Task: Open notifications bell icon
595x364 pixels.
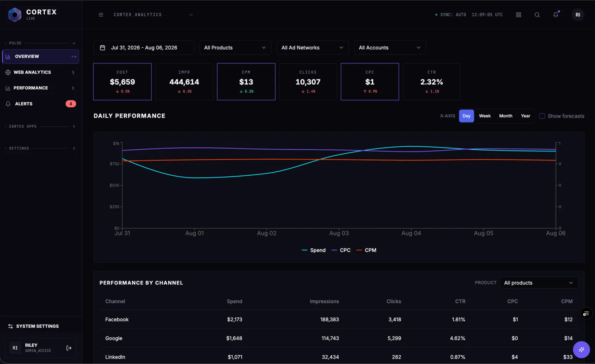Action: [556, 15]
